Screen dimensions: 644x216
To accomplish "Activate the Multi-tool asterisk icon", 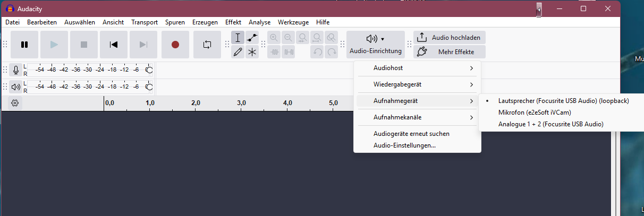I will click(252, 52).
